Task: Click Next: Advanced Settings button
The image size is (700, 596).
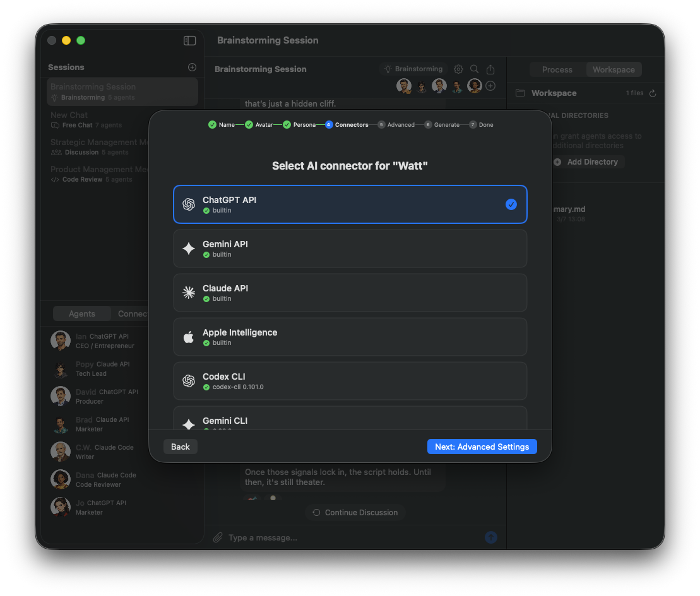Action: (482, 447)
